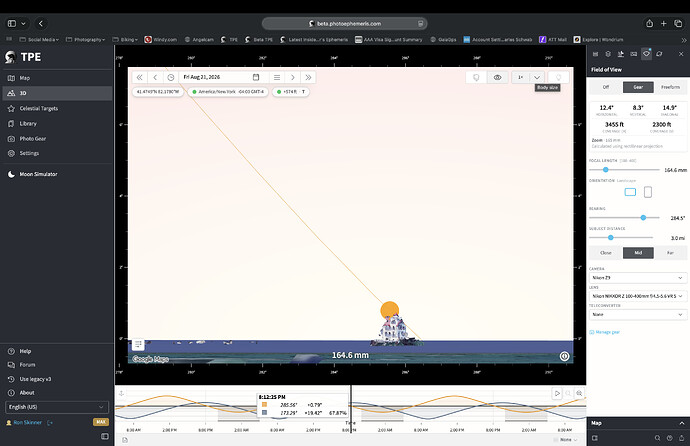This screenshot has width=690, height=446.
Task: Select the 3D view sidebar item
Action: [56, 93]
